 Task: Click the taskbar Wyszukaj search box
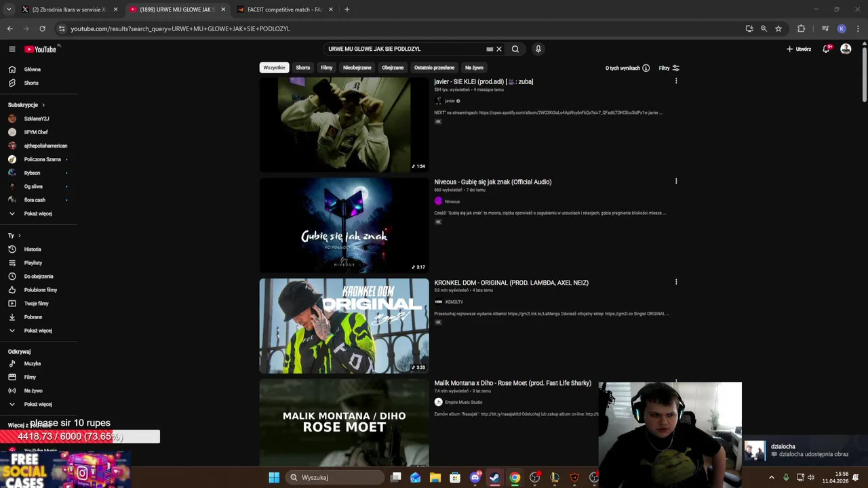pyautogui.click(x=335, y=477)
